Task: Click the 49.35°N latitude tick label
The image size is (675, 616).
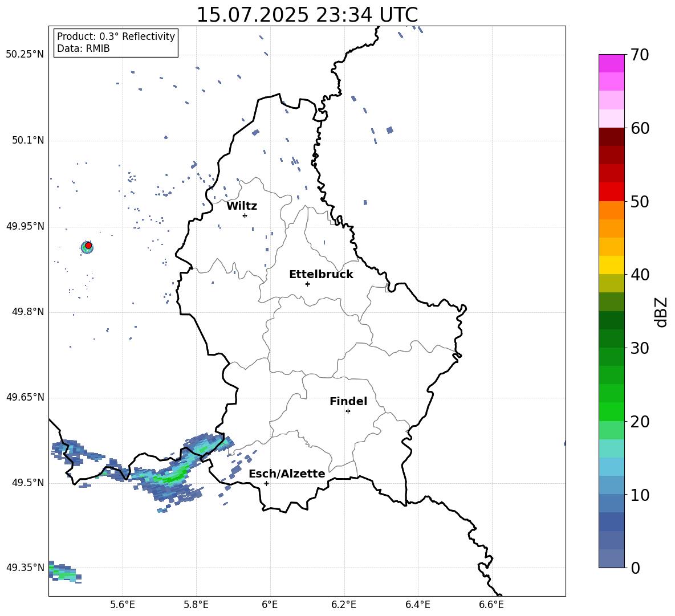Action: point(25,568)
